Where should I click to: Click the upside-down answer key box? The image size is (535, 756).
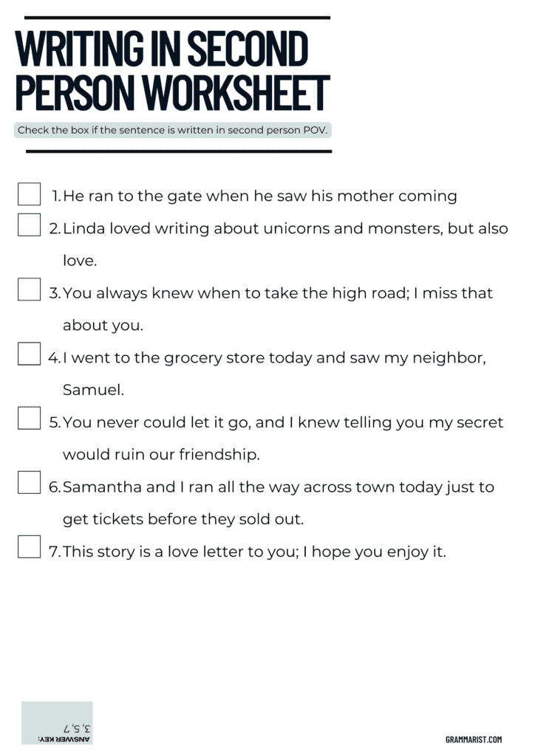point(57,723)
